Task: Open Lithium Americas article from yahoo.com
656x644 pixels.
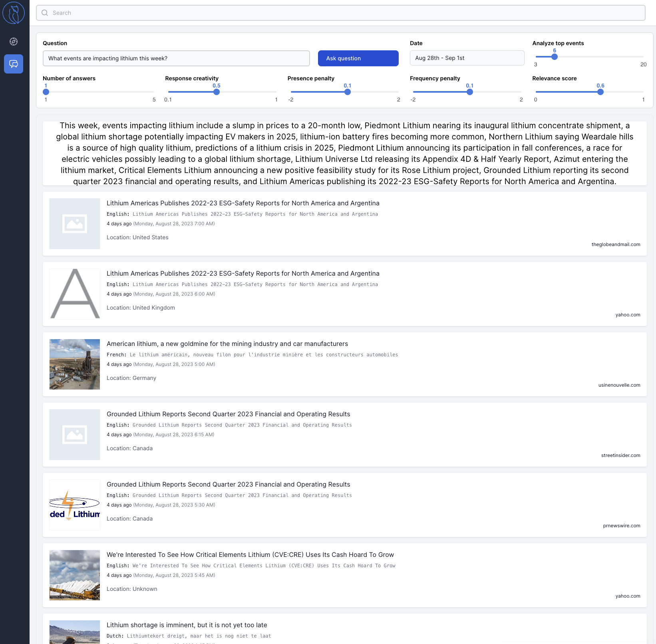Action: click(243, 274)
